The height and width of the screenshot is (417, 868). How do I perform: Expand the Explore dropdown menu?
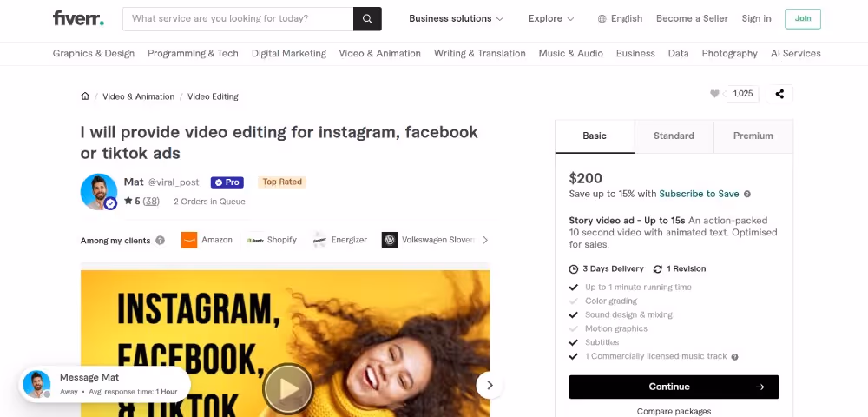point(551,18)
